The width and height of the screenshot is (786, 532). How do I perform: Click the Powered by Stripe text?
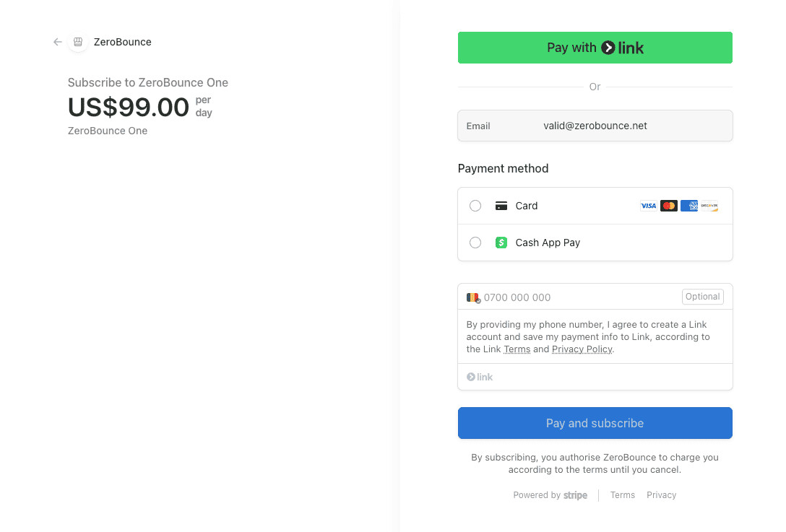coord(550,494)
